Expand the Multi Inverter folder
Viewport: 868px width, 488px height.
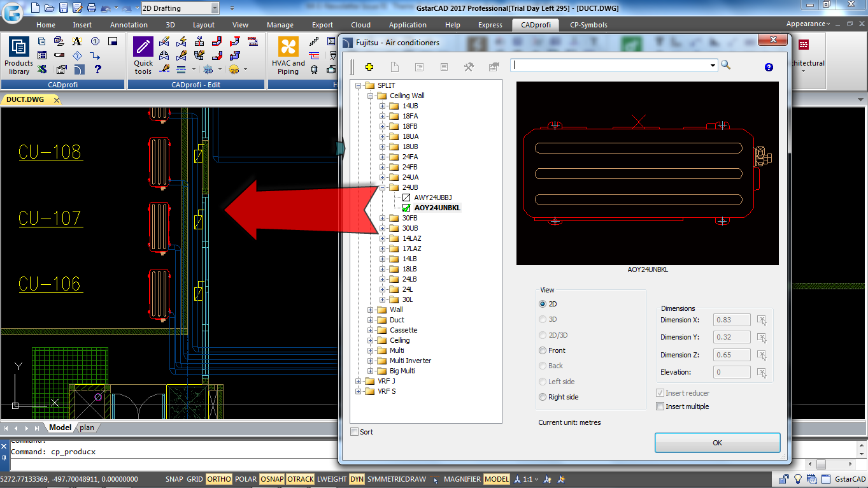coord(371,361)
